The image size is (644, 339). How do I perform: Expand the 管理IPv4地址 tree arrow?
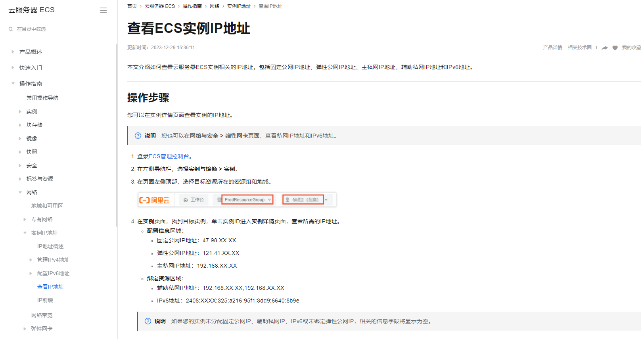[31, 260]
